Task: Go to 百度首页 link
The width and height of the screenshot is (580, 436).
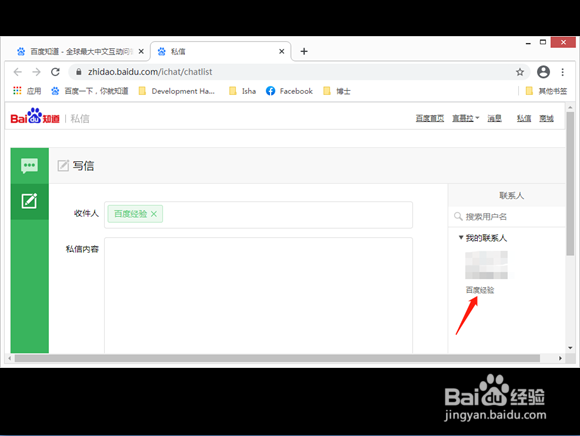Action: click(x=430, y=118)
